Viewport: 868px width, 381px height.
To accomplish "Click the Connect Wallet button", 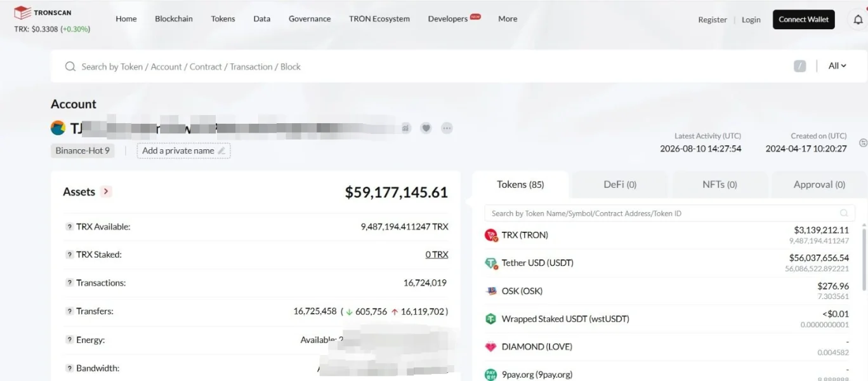I will coord(803,20).
